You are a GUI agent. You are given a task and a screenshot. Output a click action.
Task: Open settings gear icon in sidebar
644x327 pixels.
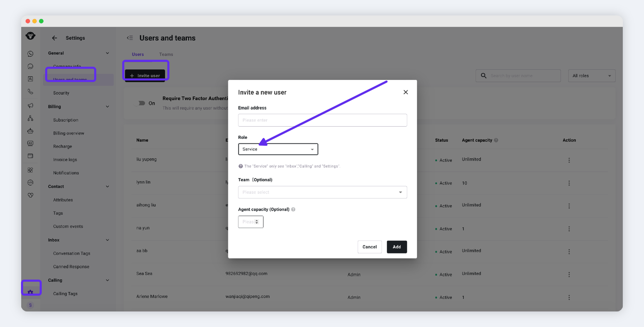click(30, 292)
